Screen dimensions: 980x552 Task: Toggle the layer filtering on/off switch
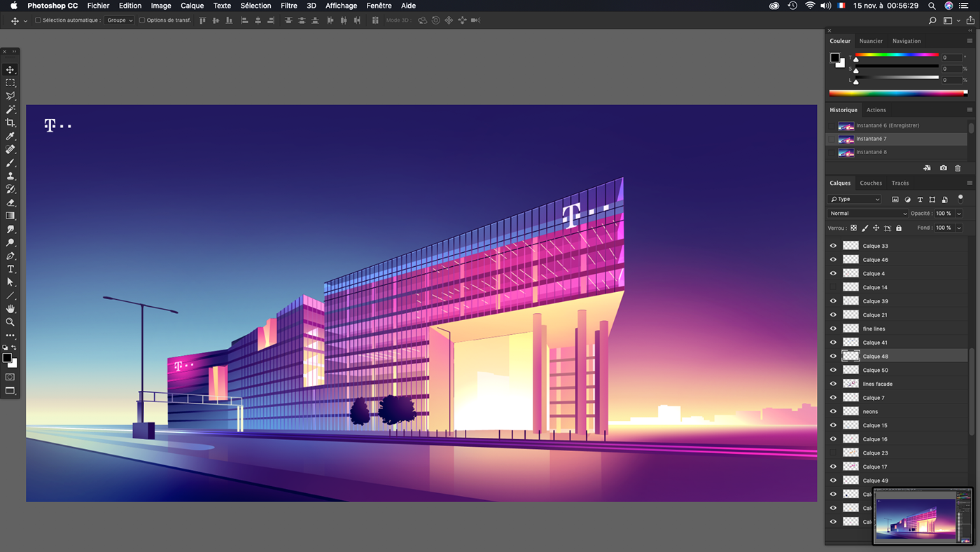point(960,199)
